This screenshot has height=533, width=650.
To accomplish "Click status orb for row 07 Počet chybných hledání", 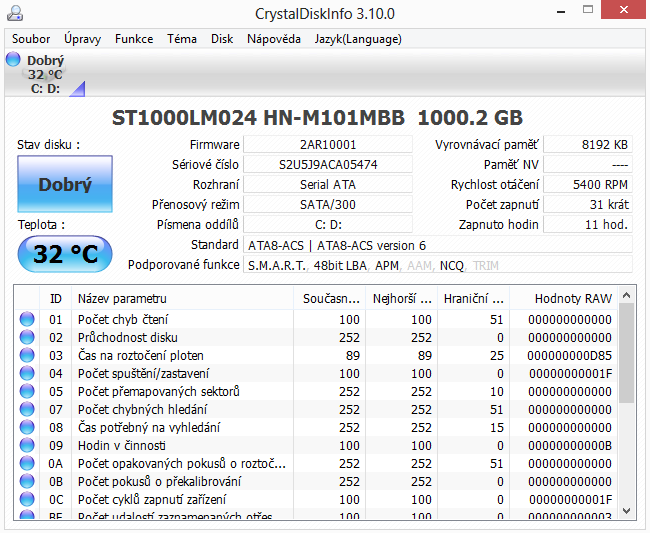I will 27,410.
